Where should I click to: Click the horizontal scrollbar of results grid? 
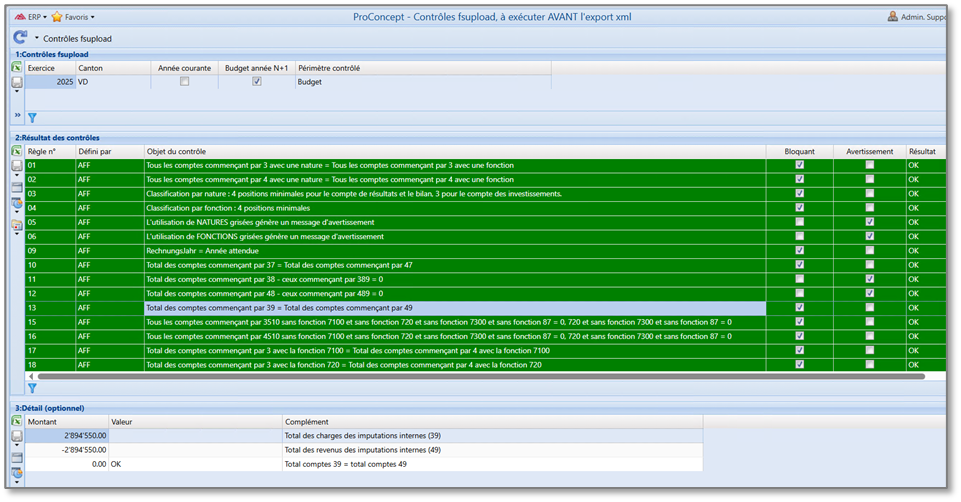(x=480, y=376)
